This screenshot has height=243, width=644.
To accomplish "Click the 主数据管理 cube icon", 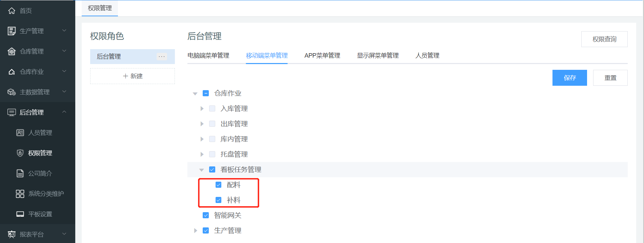I will point(12,92).
